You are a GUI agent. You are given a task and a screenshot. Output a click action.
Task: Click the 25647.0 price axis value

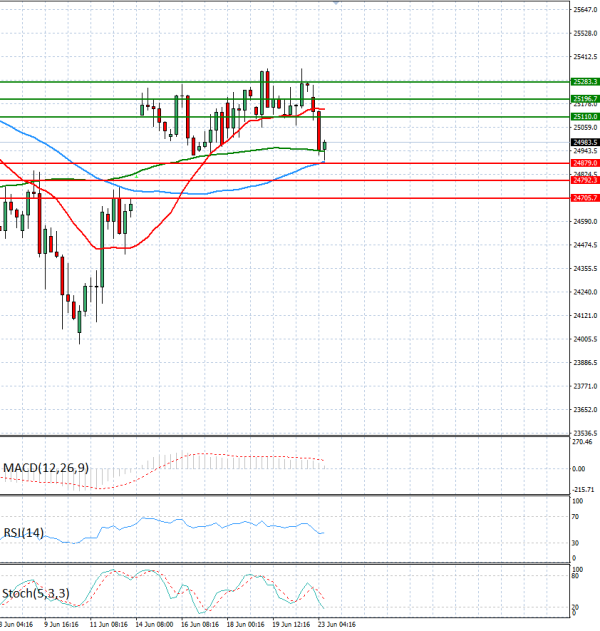tap(586, 10)
